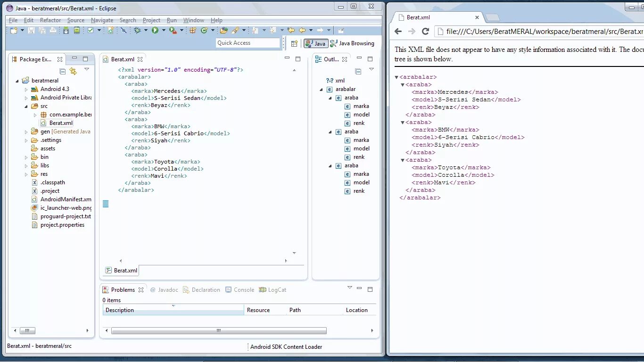This screenshot has height=362, width=644.
Task: Select AndroidManifest.xml in Package Explorer
Action: click(x=61, y=199)
